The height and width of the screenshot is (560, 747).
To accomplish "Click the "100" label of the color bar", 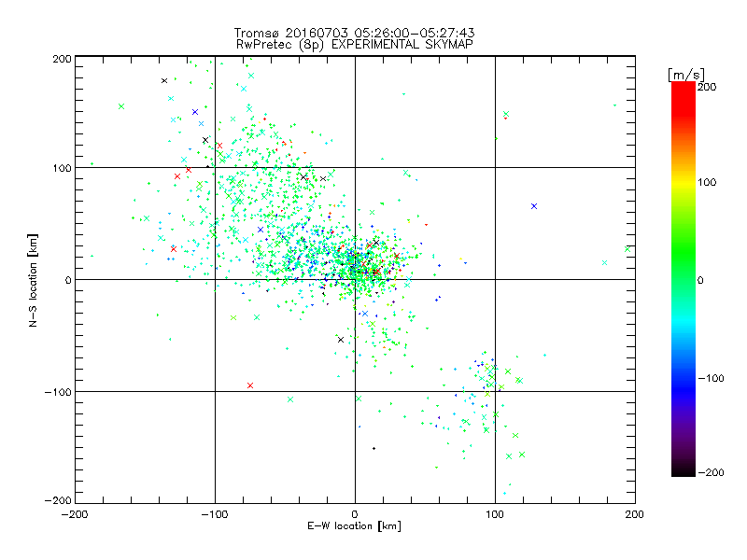I will coord(707,182).
